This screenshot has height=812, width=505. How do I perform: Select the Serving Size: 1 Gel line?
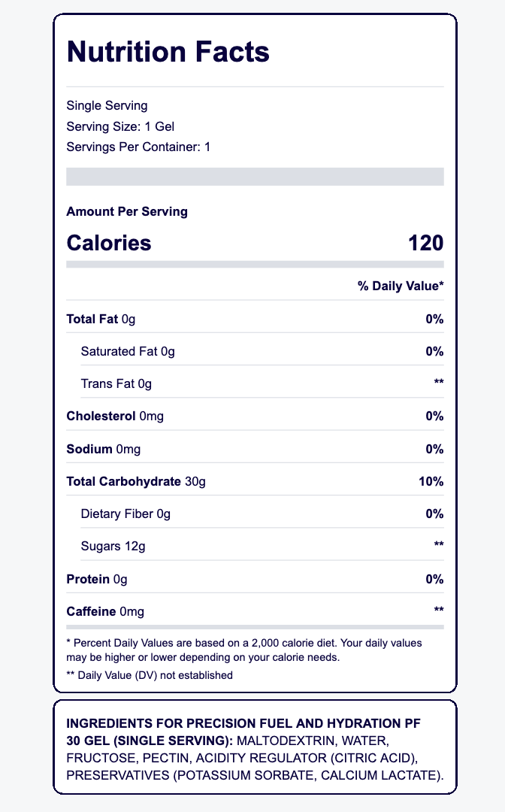121,126
